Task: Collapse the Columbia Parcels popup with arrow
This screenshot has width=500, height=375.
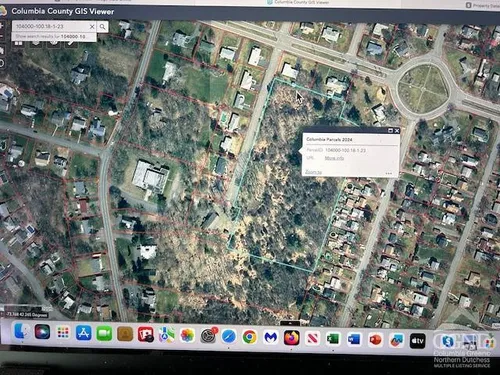Action: point(390,131)
